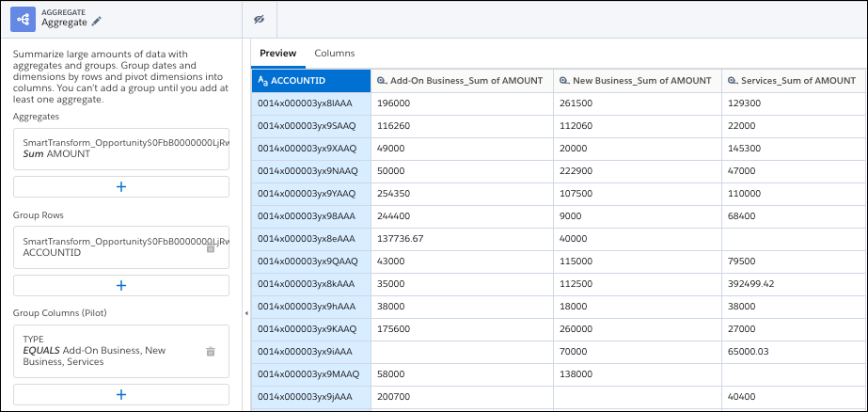Viewport: 868px width, 412px height.
Task: Select Add-On Business_Sum of AMOUNT column header
Action: tap(462, 81)
